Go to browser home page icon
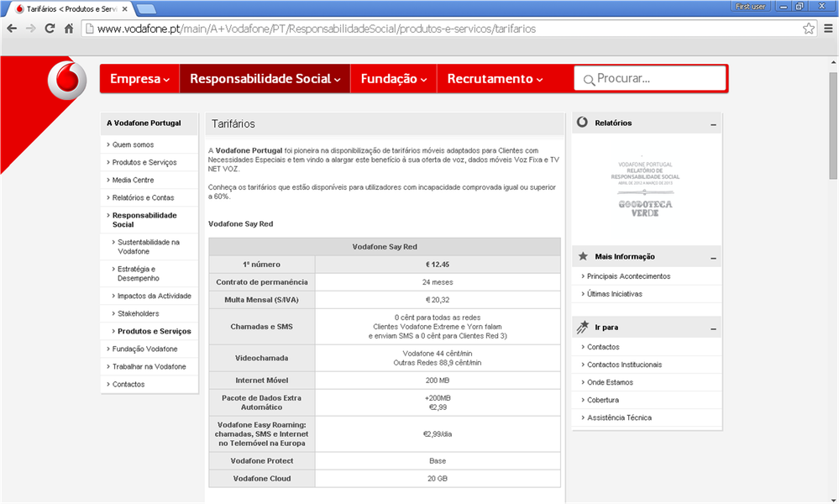The width and height of the screenshot is (839, 504). tap(70, 29)
